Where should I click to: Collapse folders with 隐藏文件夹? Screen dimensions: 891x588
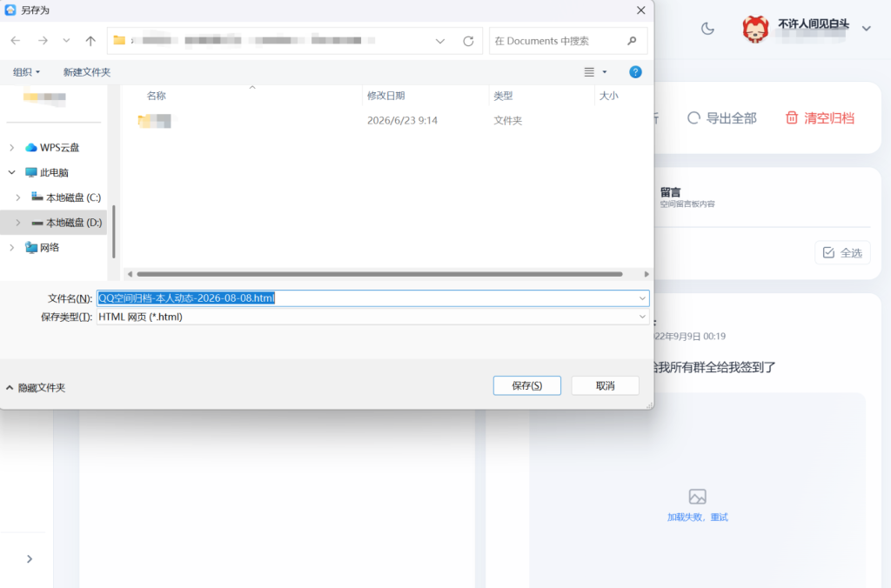tap(35, 387)
